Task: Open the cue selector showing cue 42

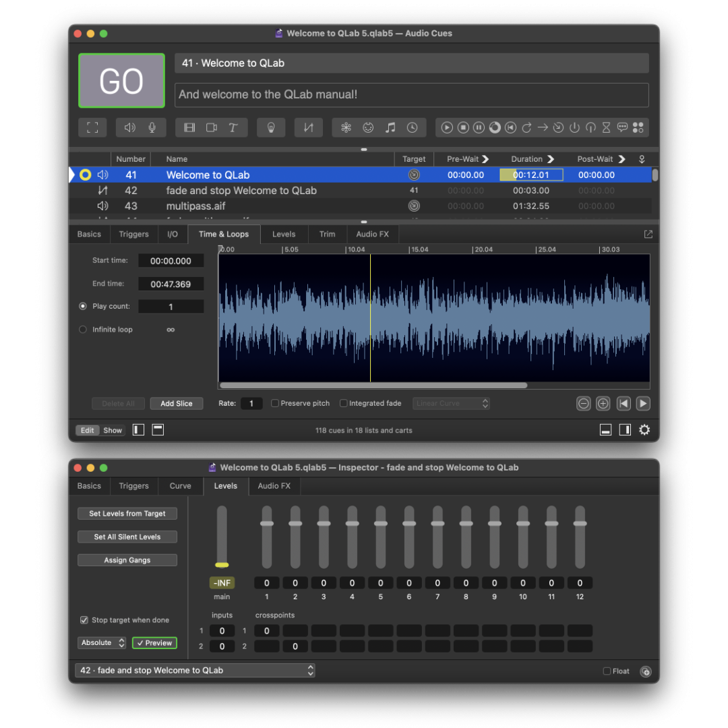Action: (x=195, y=671)
